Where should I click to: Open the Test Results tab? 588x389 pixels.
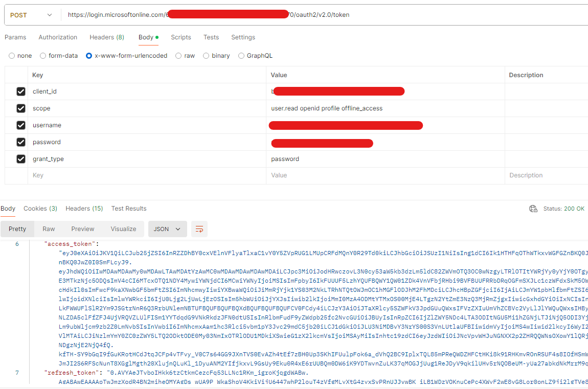(128, 208)
